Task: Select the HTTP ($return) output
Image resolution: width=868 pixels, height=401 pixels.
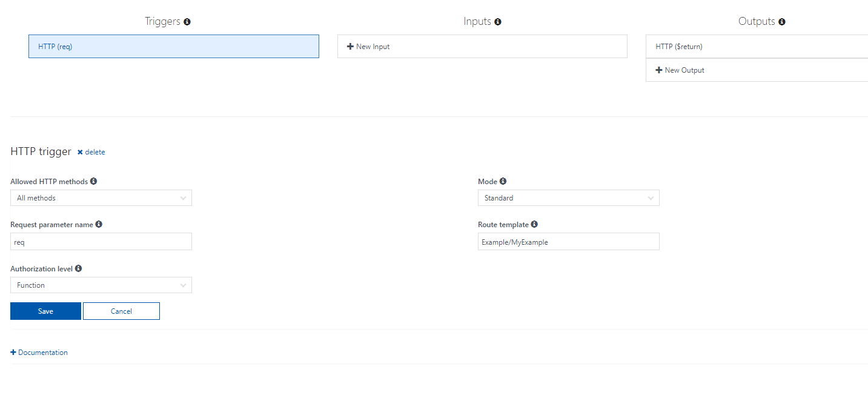Action: coord(757,47)
